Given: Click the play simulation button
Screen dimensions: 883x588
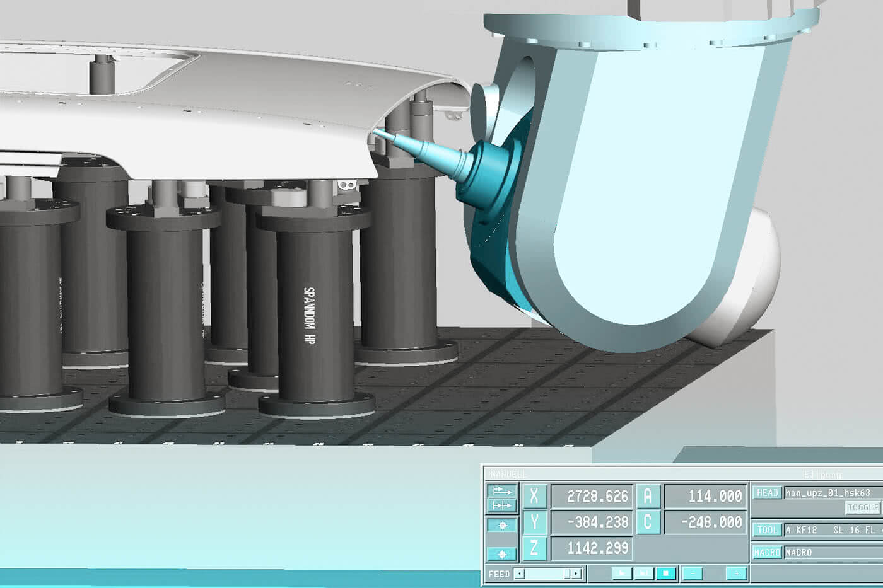Looking at the screenshot, I should tap(621, 574).
